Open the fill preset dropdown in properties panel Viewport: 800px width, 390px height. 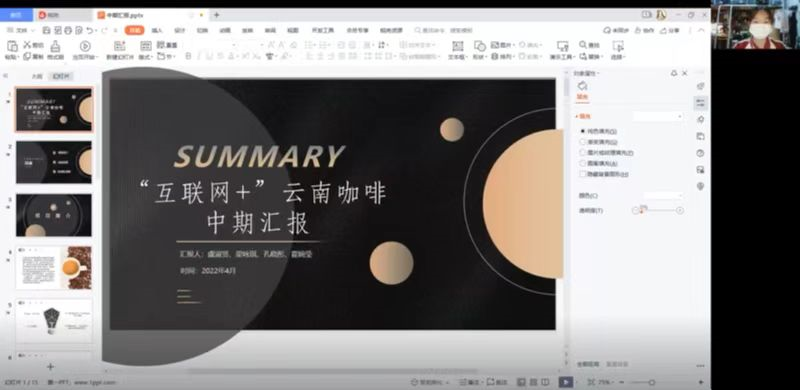(x=658, y=117)
